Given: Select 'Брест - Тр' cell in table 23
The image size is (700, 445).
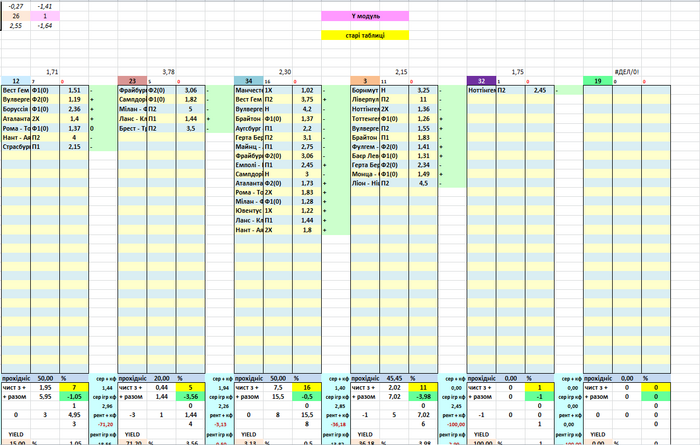Looking at the screenshot, I should click(x=132, y=128).
